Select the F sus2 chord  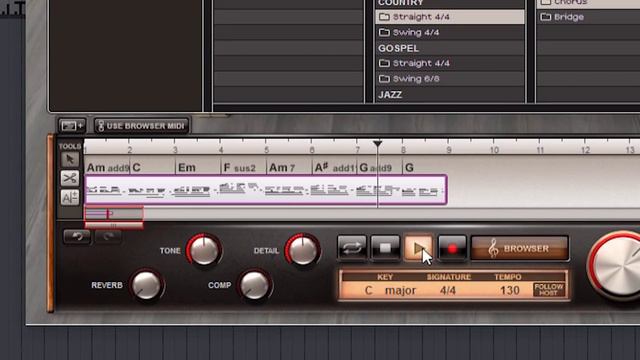point(239,167)
